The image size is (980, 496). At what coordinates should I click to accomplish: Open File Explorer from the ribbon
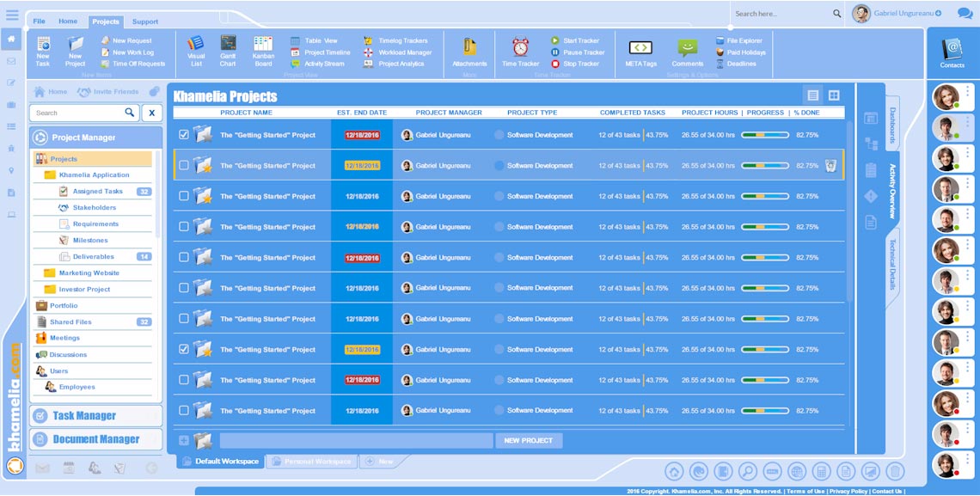(739, 40)
